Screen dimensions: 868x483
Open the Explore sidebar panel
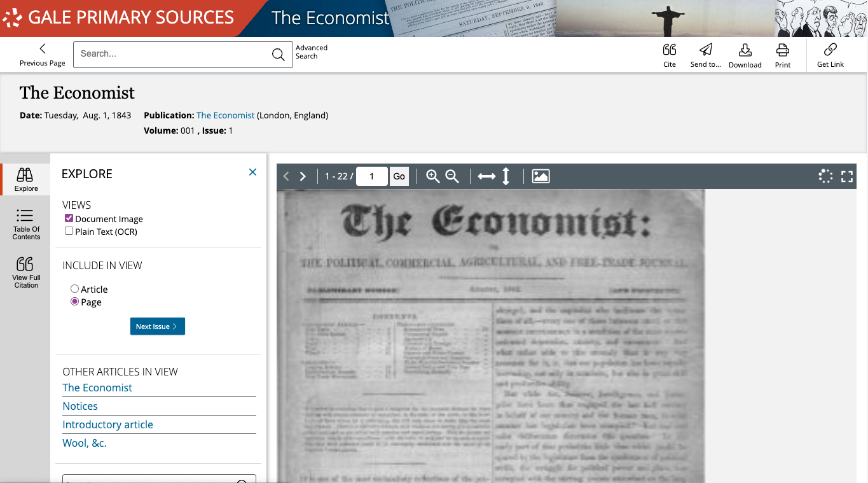[25, 179]
